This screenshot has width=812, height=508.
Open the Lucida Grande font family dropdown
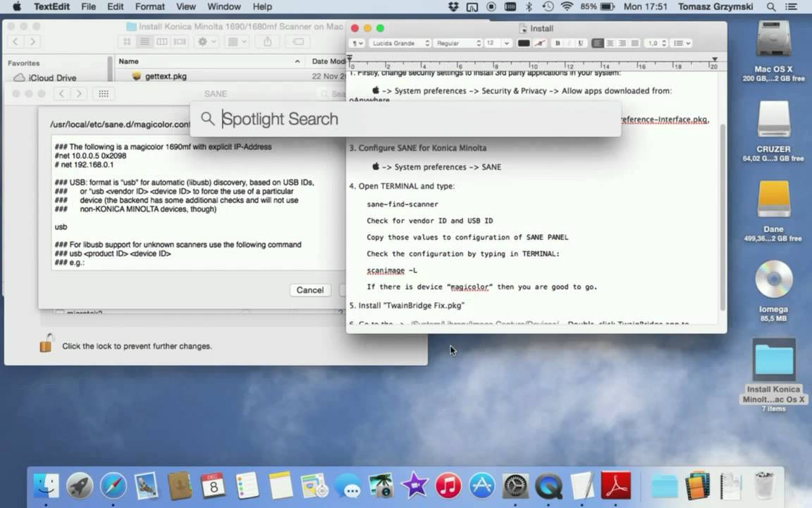coord(400,43)
